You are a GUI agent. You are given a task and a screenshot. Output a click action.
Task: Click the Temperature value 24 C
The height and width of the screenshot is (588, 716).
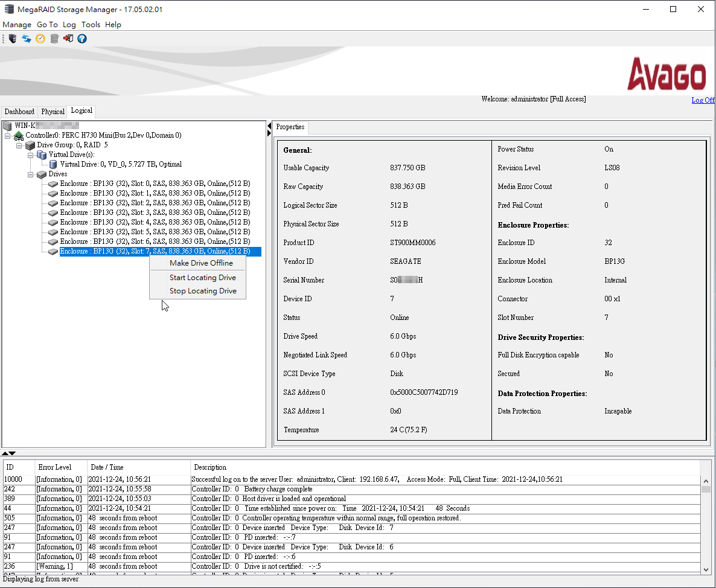coord(409,430)
